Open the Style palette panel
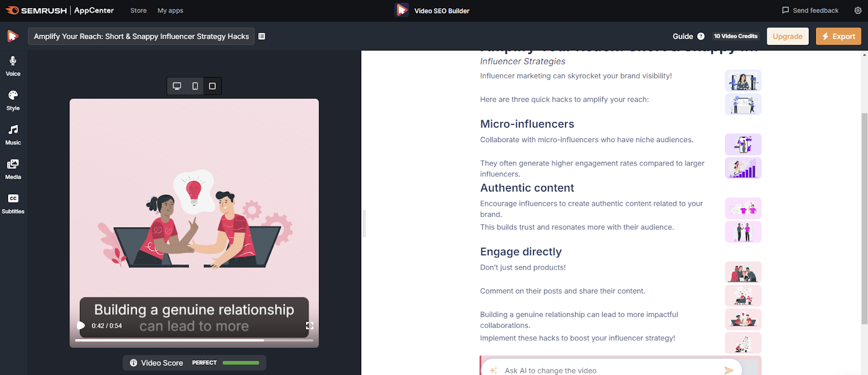This screenshot has width=868, height=375. click(13, 100)
